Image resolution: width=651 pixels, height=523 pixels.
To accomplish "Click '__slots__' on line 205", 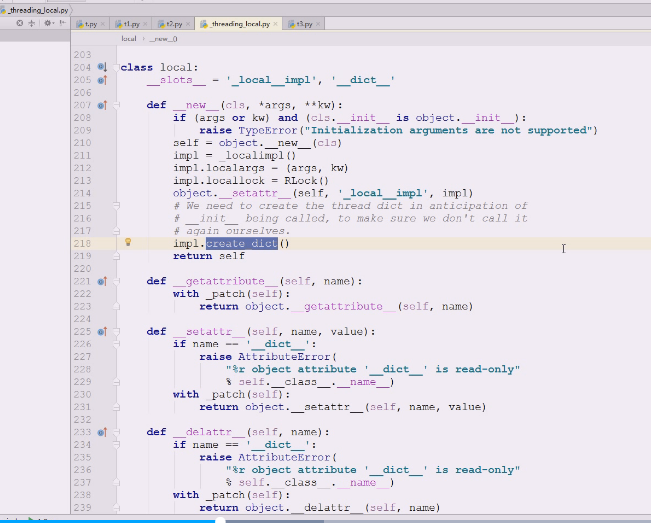I will [x=176, y=80].
